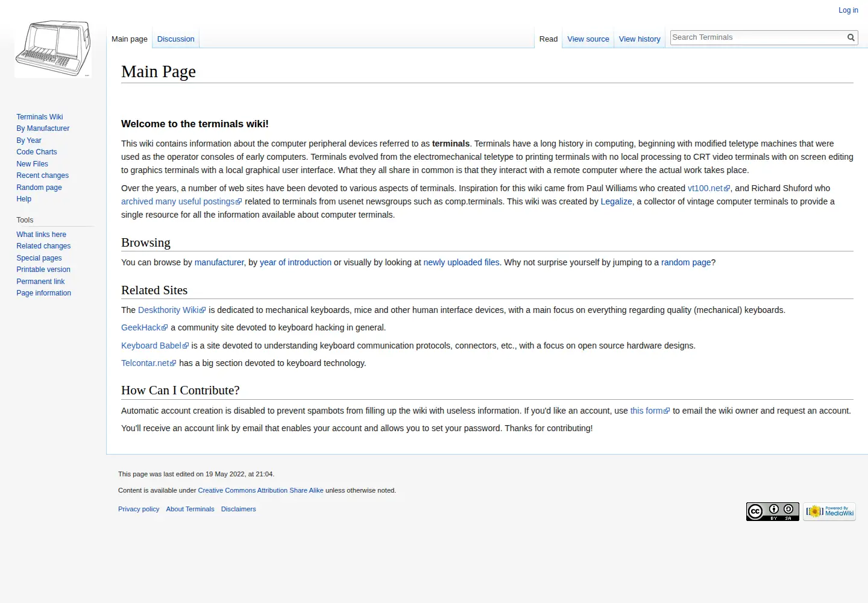
Task: Click the Log in link
Action: point(848,10)
